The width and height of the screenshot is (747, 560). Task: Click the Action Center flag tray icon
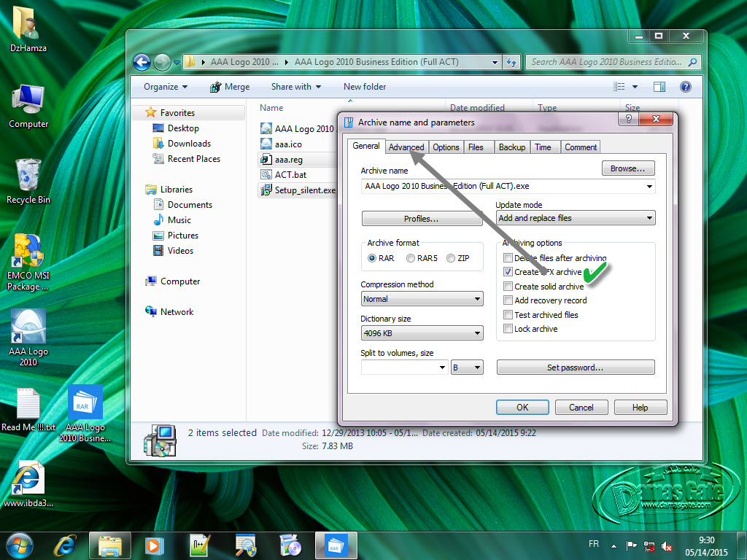pos(631,545)
